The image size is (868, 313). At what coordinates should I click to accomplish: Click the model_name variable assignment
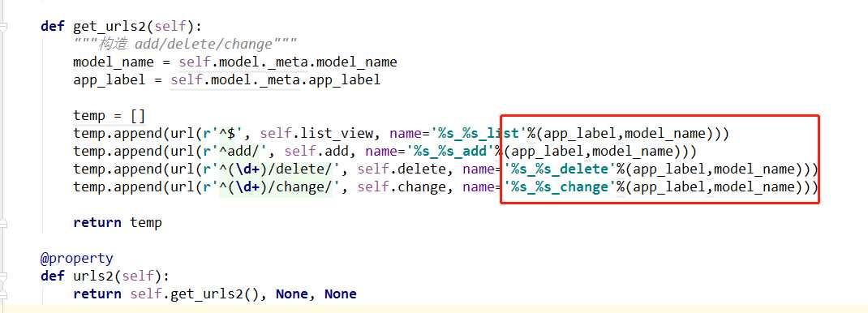point(235,62)
